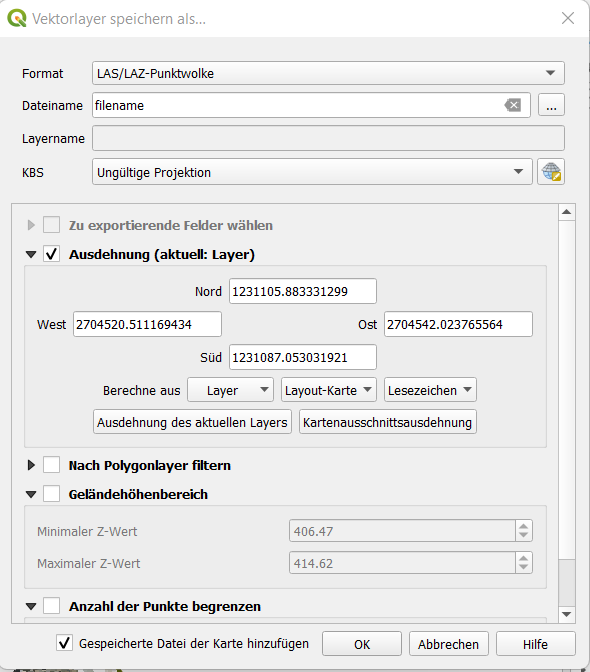Screen dimensions: 590x672
Task: Open the Format dropdown LAS/LAZ-Punktwolke
Action: (328, 73)
